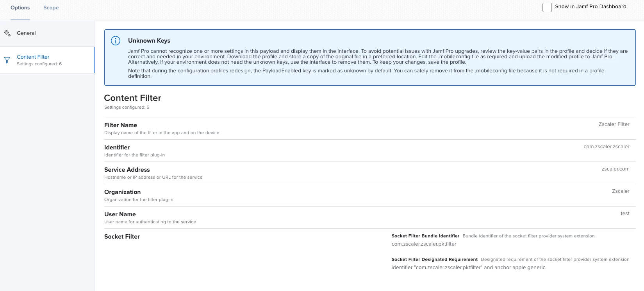Click the info icon in Unknown Keys banner
644x291 pixels.
point(116,41)
